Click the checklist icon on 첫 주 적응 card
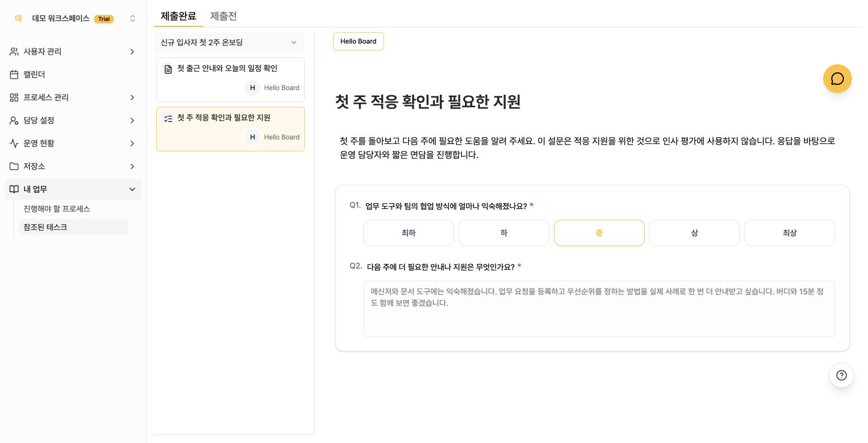The height and width of the screenshot is (443, 868). click(168, 118)
